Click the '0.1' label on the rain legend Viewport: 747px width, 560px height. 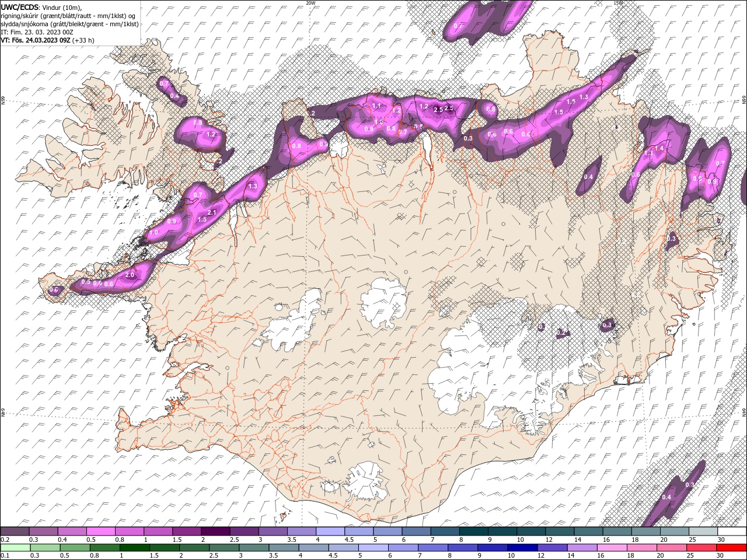(x=5, y=555)
